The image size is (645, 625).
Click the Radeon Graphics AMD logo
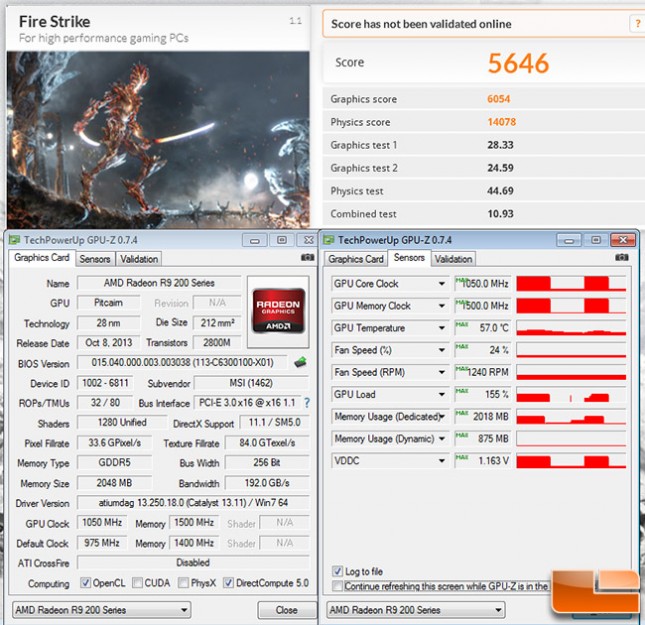278,311
